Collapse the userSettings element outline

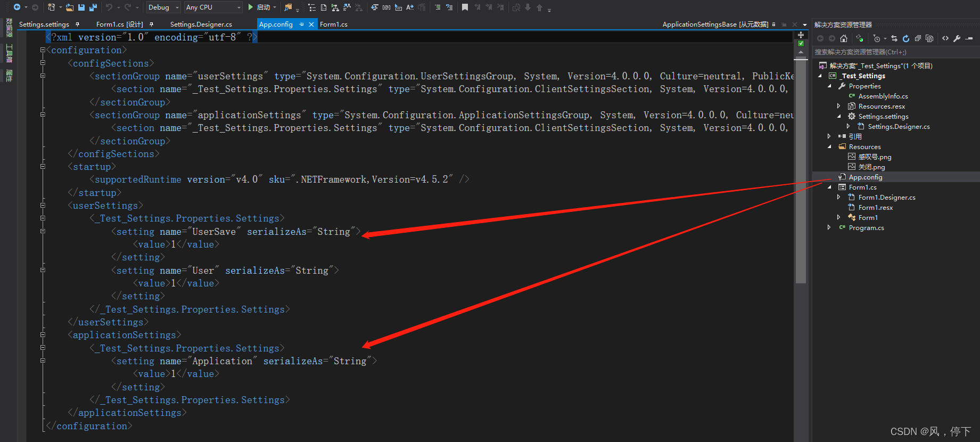pos(43,206)
